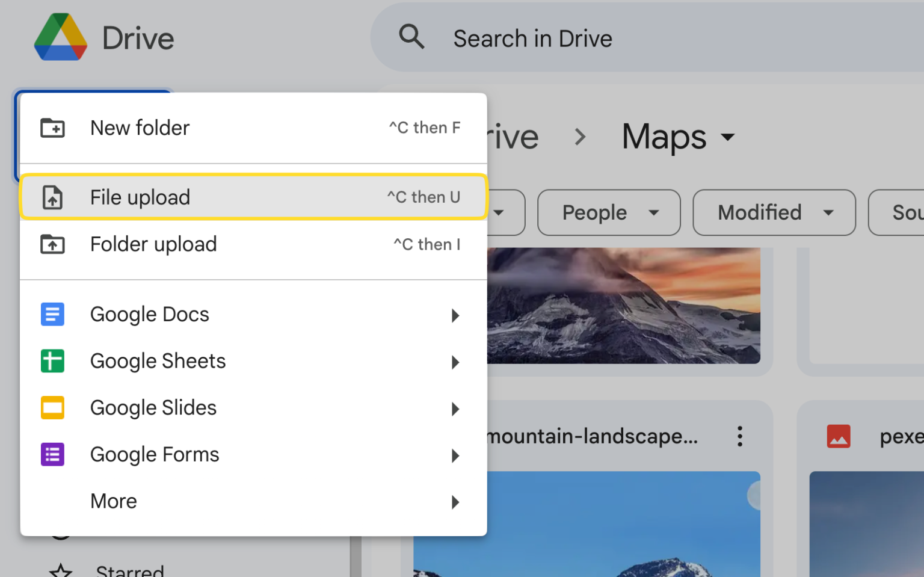Click the Folder upload icon
This screenshot has height=577, width=924.
[52, 244]
